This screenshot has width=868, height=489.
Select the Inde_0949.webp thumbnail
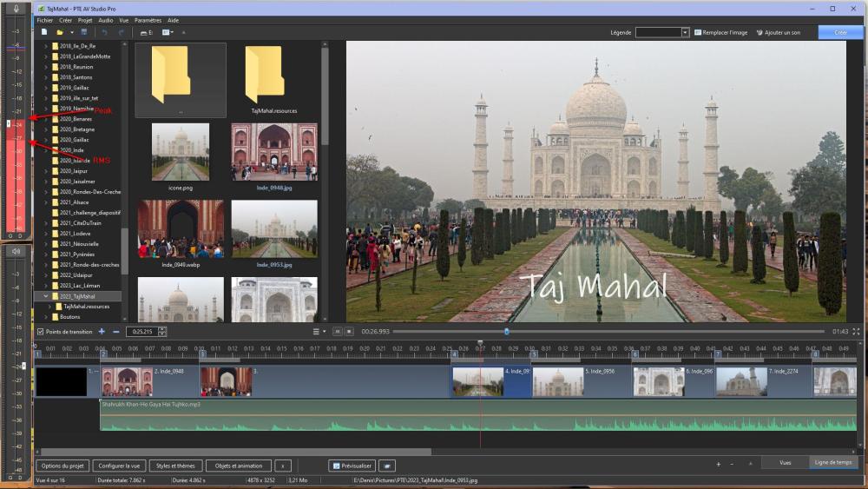(x=181, y=229)
